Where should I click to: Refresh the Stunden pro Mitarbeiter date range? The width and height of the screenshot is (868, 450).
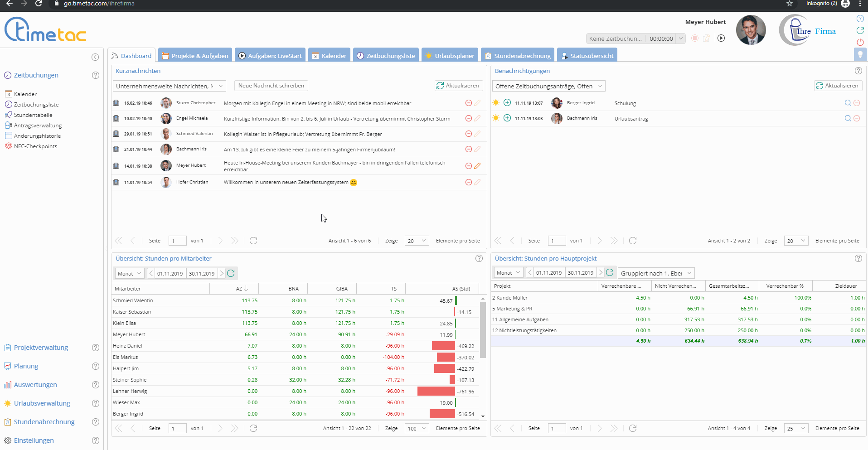[231, 273]
